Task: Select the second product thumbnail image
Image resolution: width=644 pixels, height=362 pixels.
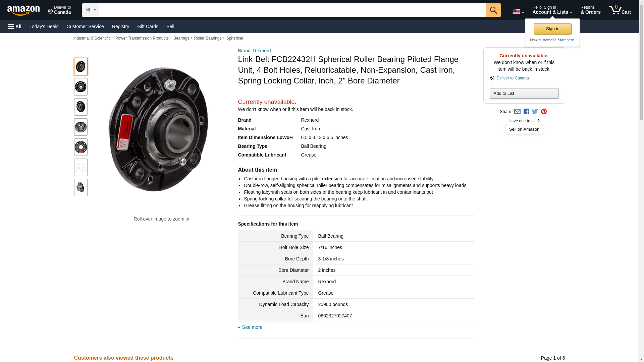Action: pos(80,87)
